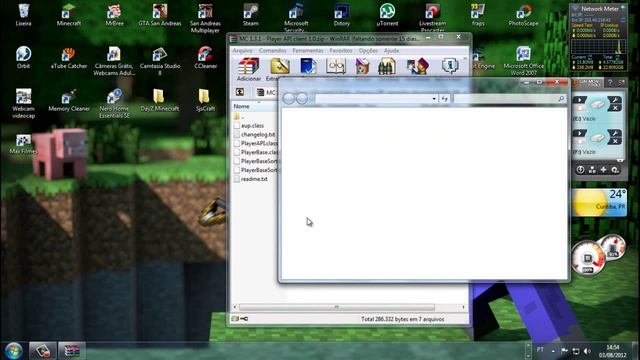Click the horizontal scrollbar in WinRAR window
The image size is (640, 360).
click(x=337, y=307)
